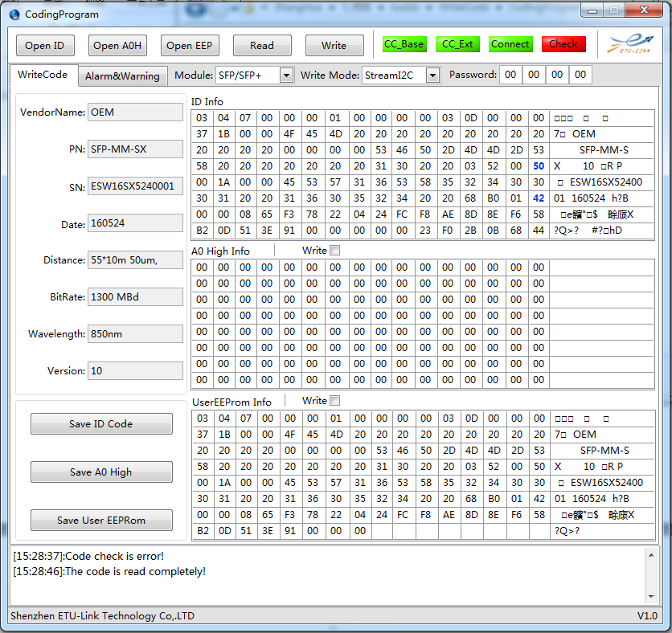Viewport: 672px width, 633px height.
Task: Click the BitRate field 1300 MBd
Action: [x=135, y=296]
